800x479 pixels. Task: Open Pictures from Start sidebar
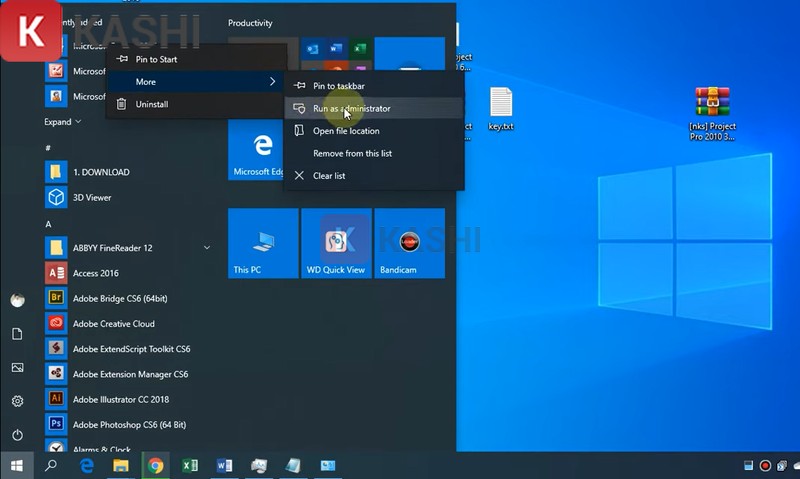(x=17, y=367)
